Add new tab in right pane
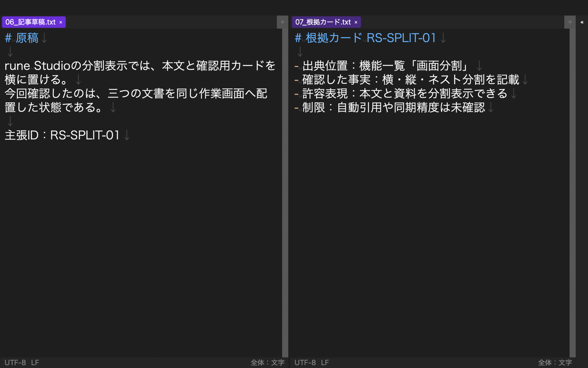This screenshot has width=588, height=368. (x=570, y=22)
